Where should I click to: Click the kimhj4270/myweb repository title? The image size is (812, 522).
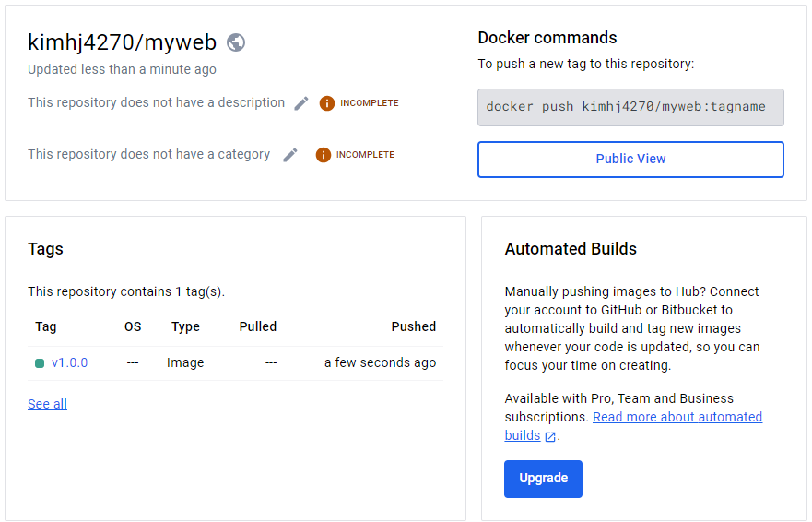point(122,42)
